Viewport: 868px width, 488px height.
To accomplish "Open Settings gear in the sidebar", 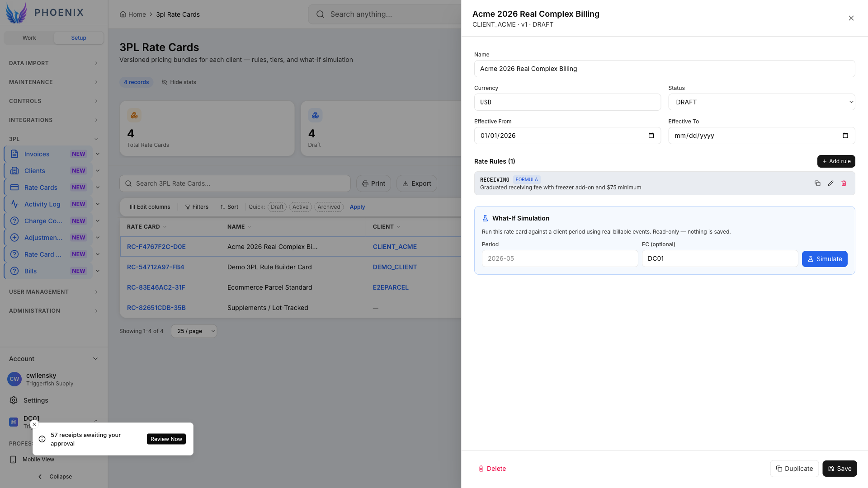I will tap(14, 400).
